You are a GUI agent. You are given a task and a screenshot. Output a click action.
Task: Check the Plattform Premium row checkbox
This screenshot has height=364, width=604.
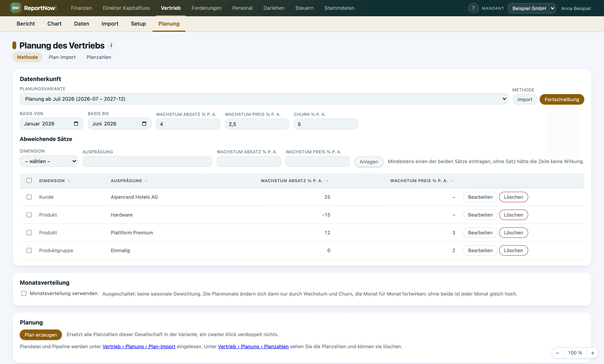(29, 233)
